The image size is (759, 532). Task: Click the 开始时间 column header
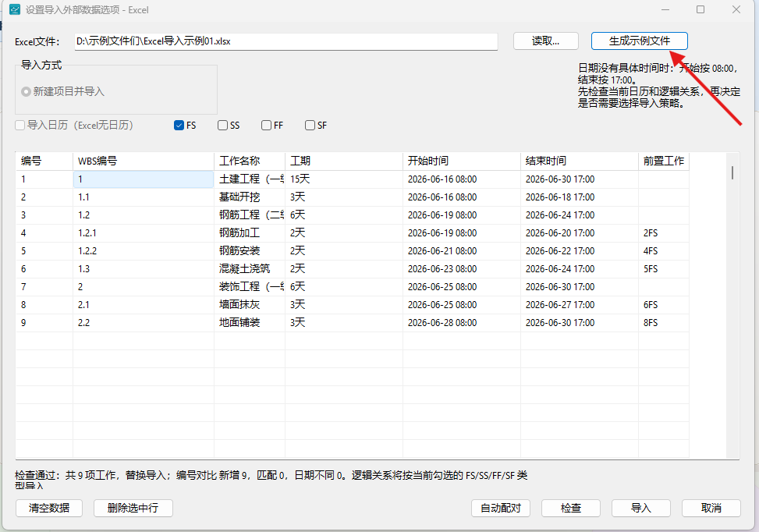point(461,161)
